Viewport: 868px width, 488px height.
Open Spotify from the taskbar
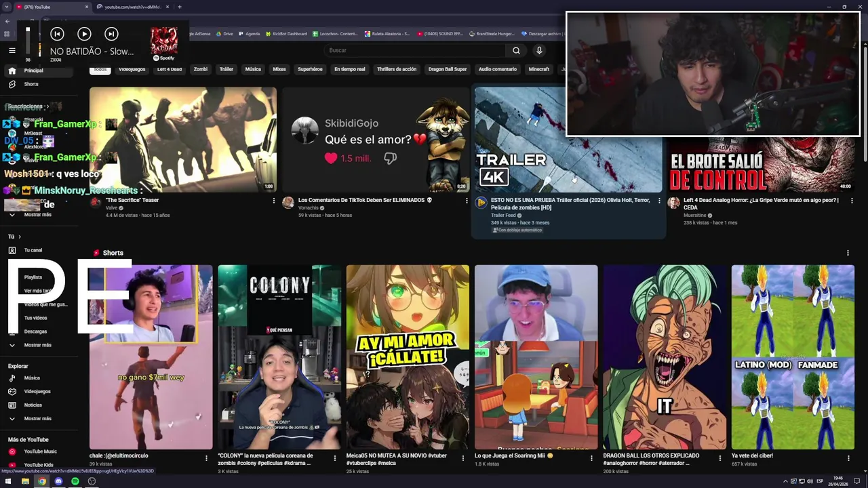click(x=75, y=481)
